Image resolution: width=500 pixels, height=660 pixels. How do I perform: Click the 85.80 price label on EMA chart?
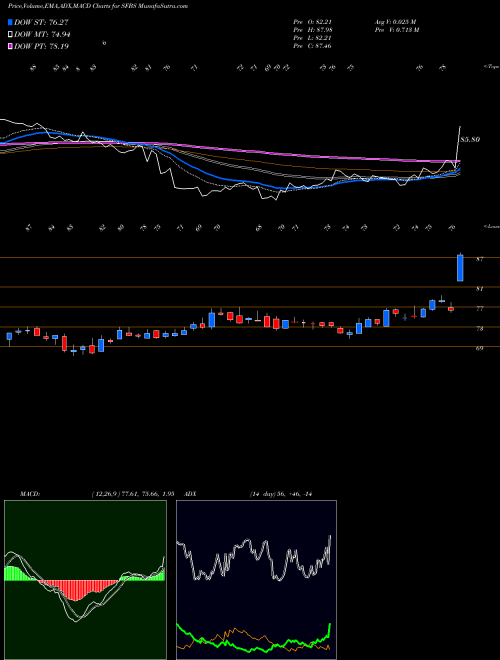(470, 139)
